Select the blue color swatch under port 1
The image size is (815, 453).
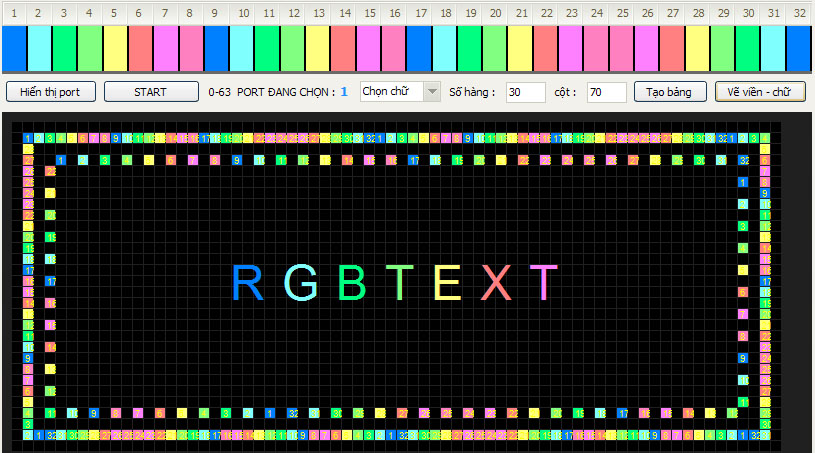14,47
